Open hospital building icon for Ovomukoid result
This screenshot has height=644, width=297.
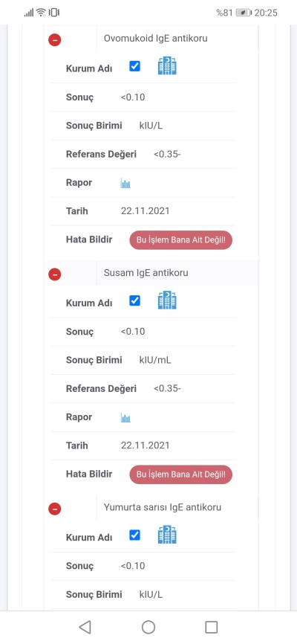(x=167, y=65)
